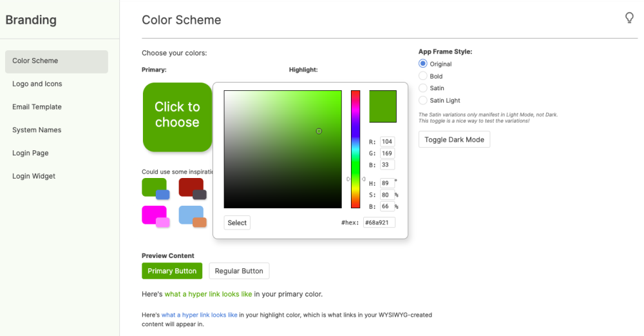Select the green and blue inspiration palette
The width and height of the screenshot is (644, 336).
[x=155, y=188]
